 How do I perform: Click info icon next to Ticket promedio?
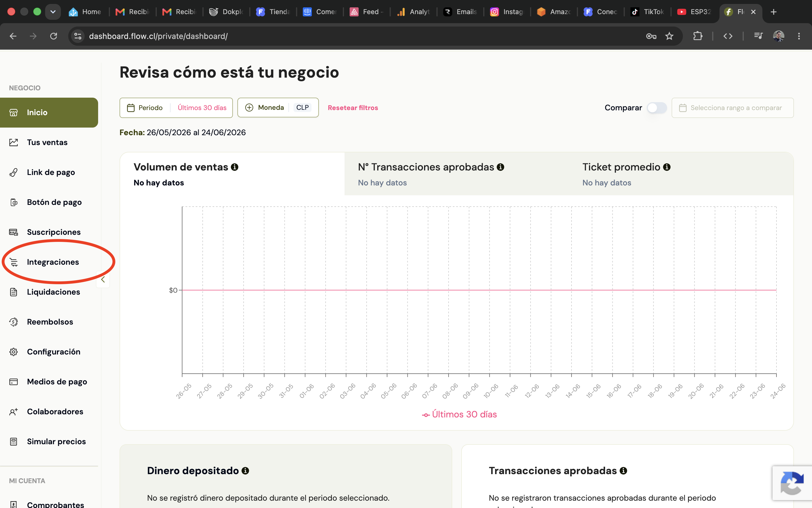pyautogui.click(x=667, y=167)
